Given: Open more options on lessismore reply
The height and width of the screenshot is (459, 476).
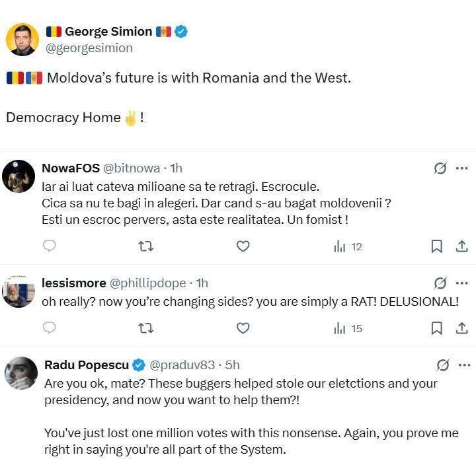Looking at the screenshot, I should [462, 283].
